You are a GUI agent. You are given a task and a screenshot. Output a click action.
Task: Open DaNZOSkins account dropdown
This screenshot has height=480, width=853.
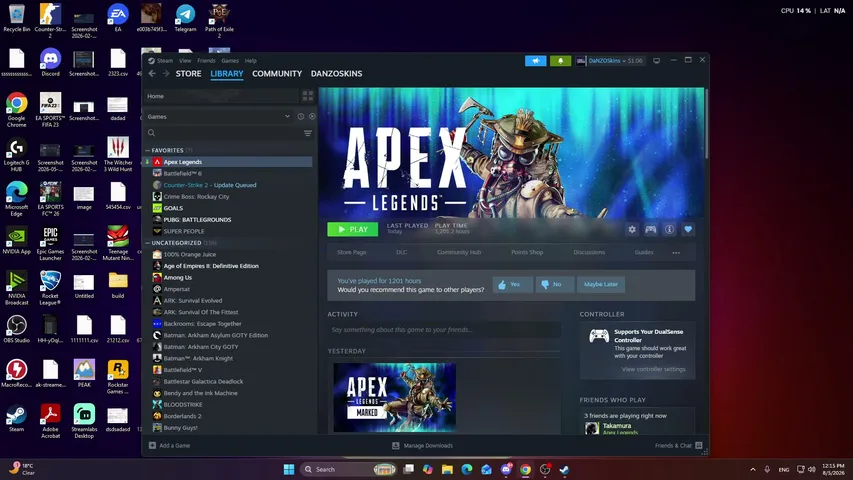coord(610,61)
